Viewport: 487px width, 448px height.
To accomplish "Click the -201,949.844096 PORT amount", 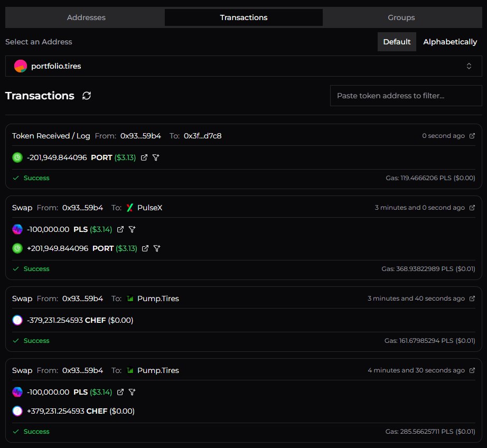I will [57, 157].
